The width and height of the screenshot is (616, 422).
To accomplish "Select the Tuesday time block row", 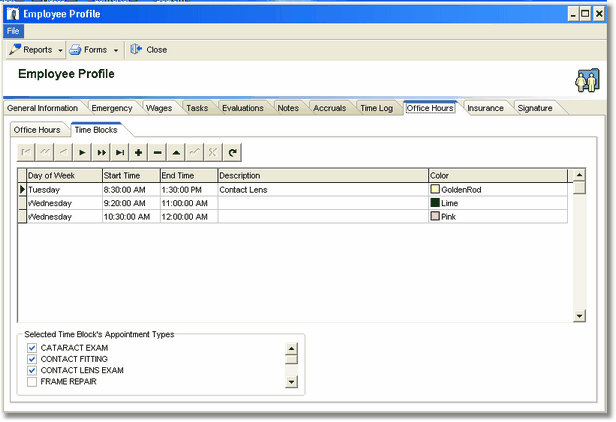I will click(x=293, y=190).
